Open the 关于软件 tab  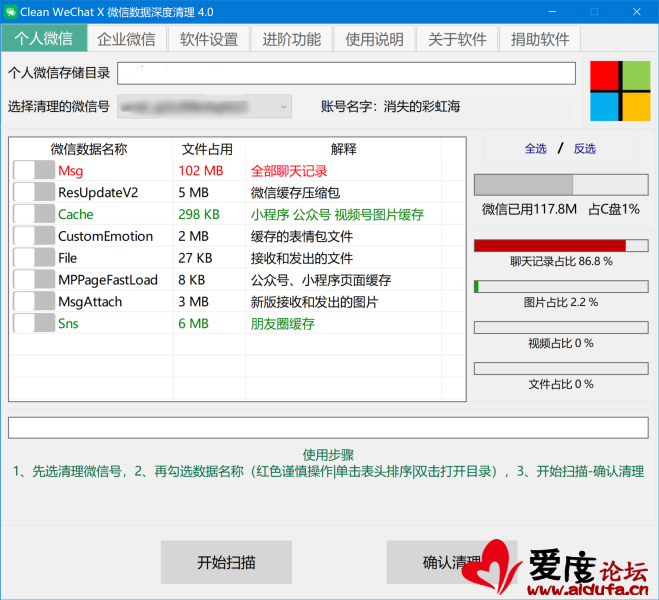pyautogui.click(x=457, y=39)
